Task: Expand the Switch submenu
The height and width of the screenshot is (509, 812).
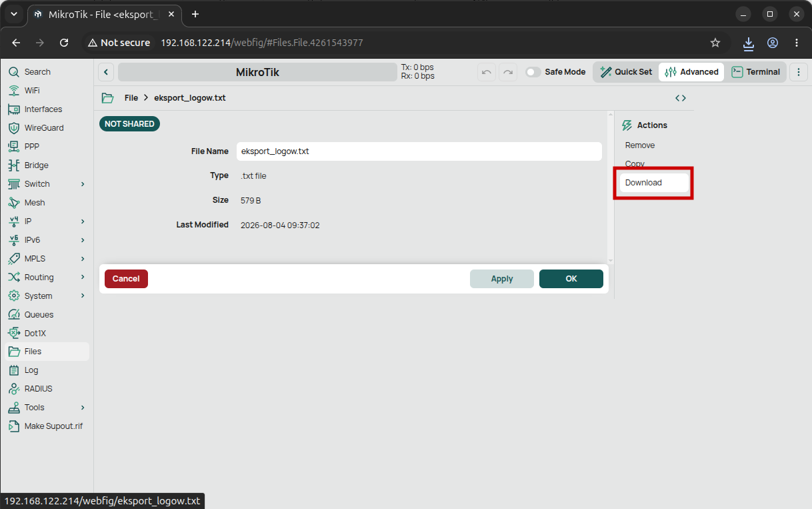Action: coord(83,184)
